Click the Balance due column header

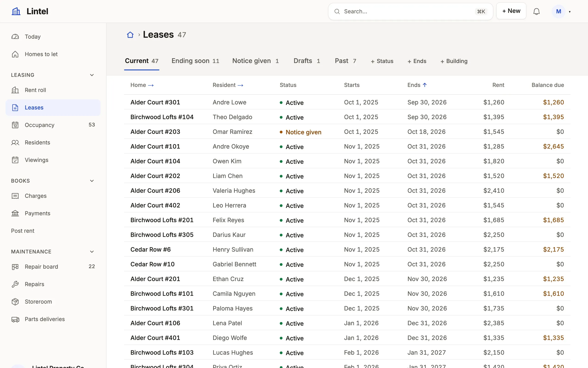(548, 85)
